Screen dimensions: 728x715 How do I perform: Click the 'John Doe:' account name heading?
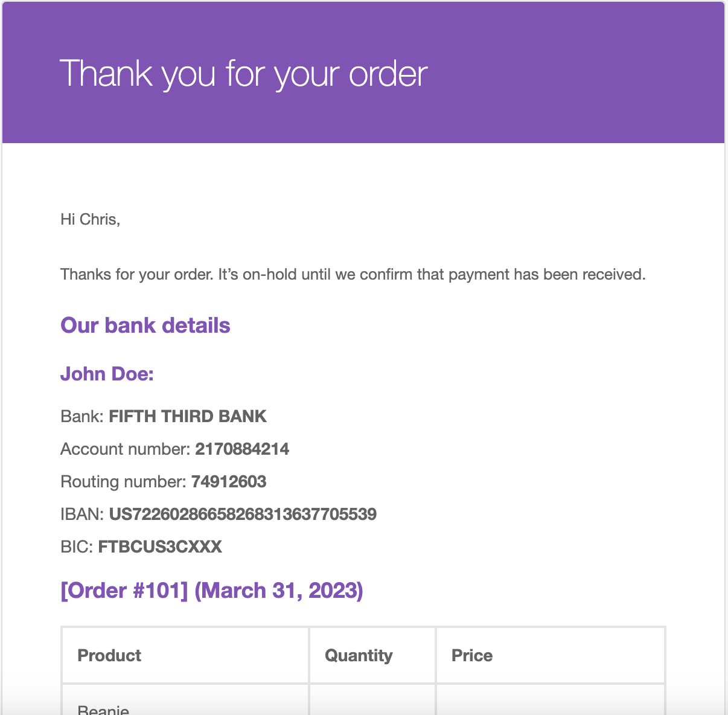click(x=107, y=374)
